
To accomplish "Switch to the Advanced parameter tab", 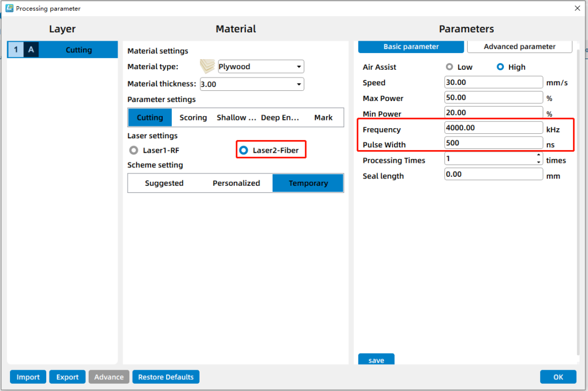I will [519, 47].
